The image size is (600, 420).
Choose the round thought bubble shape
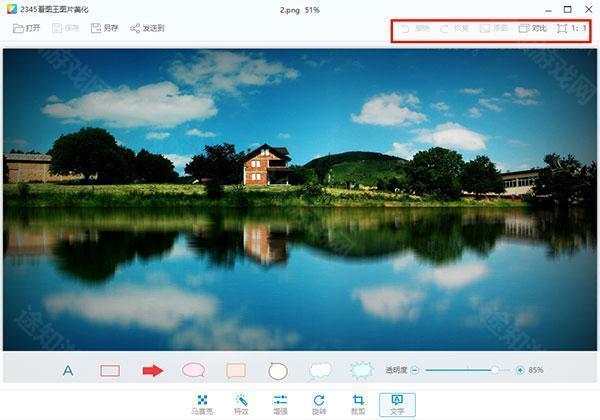(x=278, y=370)
